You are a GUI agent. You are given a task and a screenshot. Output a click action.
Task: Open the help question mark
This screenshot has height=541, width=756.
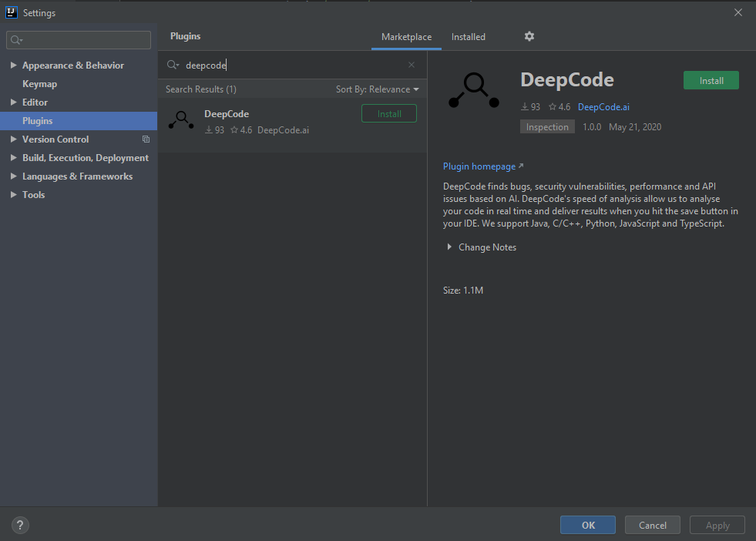tap(20, 525)
